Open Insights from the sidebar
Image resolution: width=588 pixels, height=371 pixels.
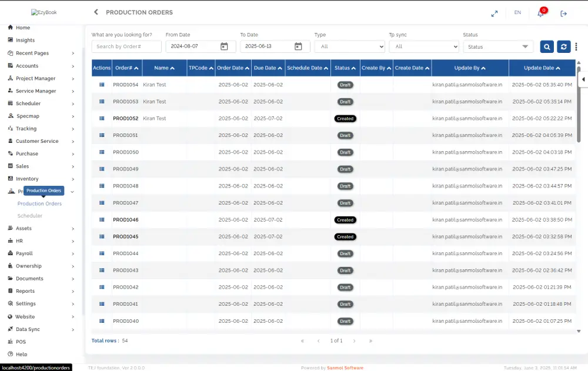[x=25, y=41]
